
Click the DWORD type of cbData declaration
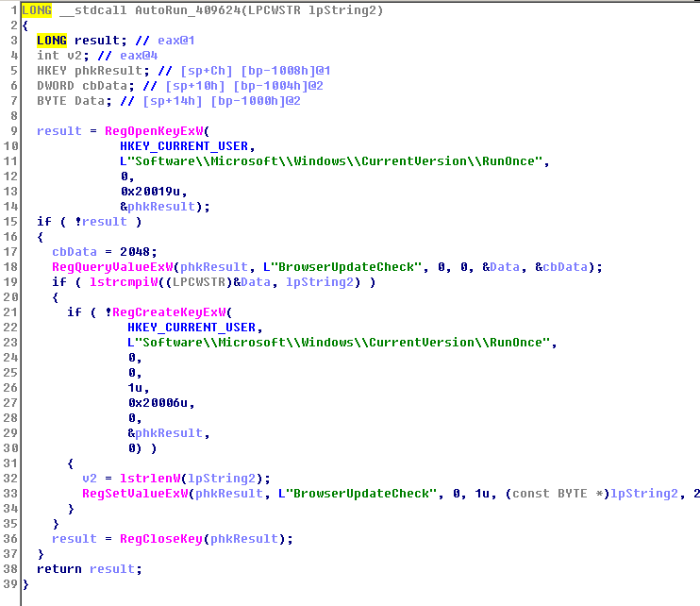pos(56,86)
